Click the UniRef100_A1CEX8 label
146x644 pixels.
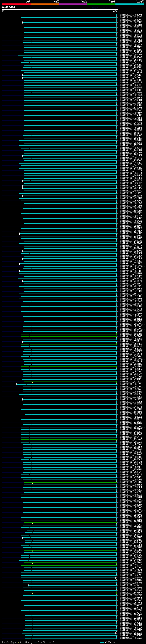click(x=131, y=638)
